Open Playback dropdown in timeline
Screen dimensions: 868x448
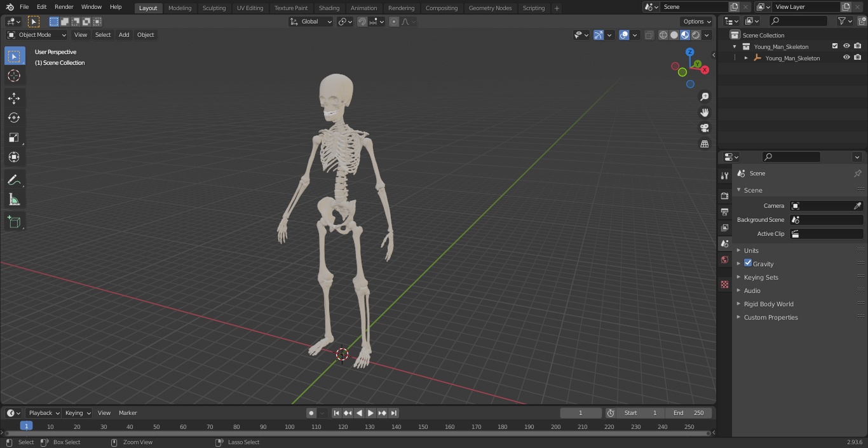click(x=43, y=413)
